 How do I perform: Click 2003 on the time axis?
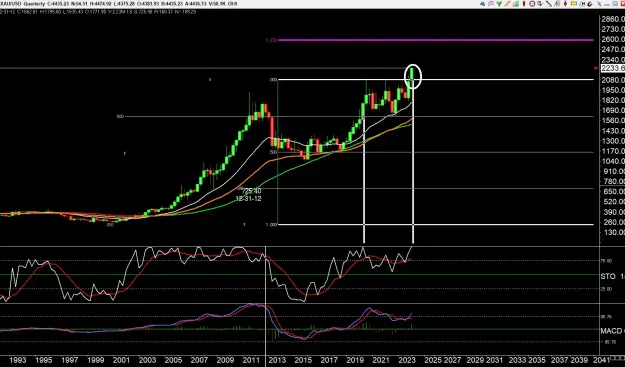pos(147,360)
